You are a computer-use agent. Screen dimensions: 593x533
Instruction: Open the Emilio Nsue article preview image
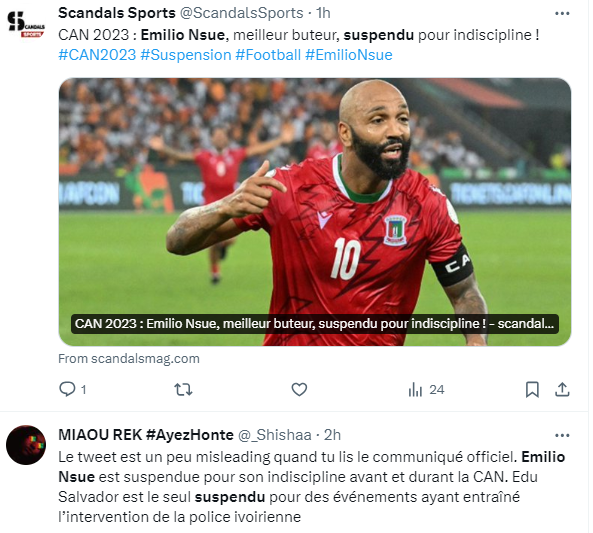click(315, 212)
